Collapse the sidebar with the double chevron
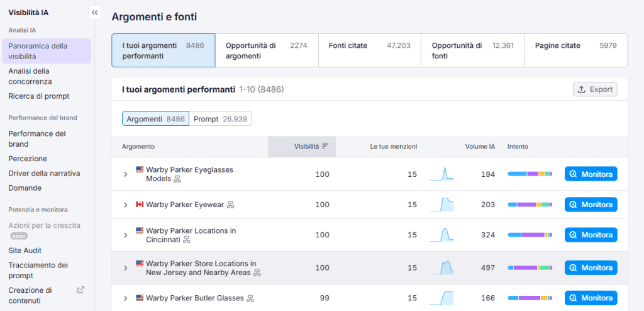This screenshot has height=311, width=644. pyautogui.click(x=95, y=13)
